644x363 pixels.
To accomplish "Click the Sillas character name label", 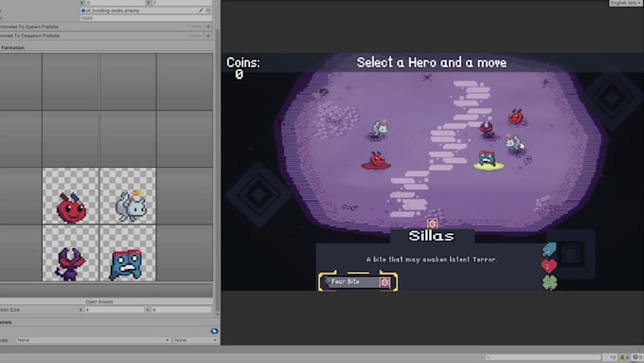I will tap(431, 236).
